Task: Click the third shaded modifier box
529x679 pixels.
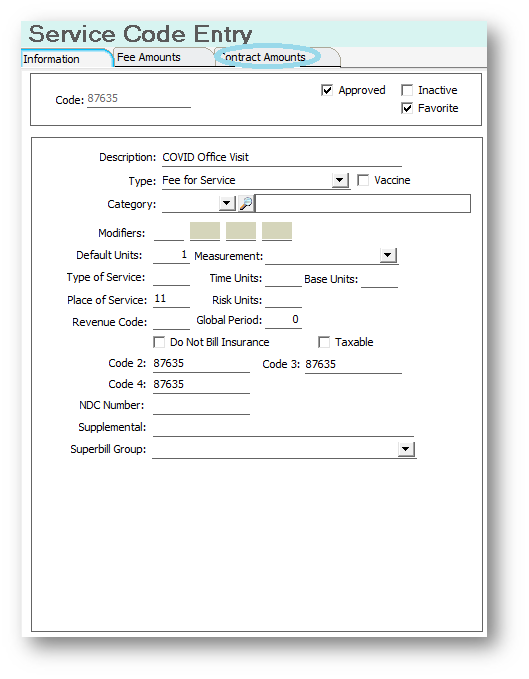Action: 241,231
